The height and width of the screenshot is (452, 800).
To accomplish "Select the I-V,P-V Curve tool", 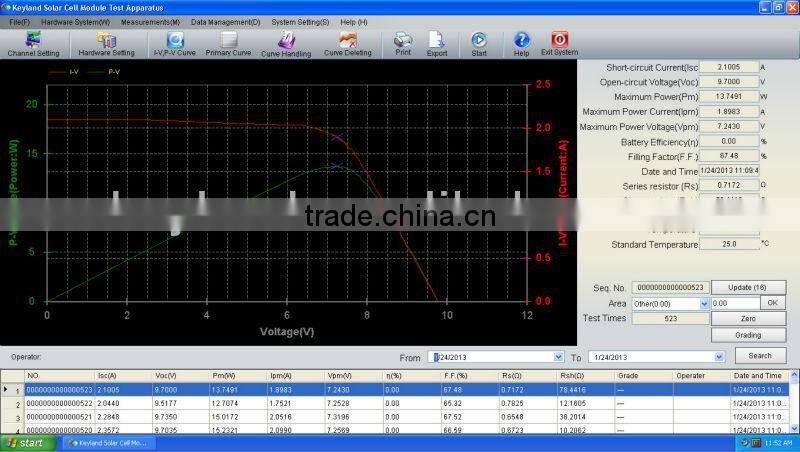I will pos(175,43).
